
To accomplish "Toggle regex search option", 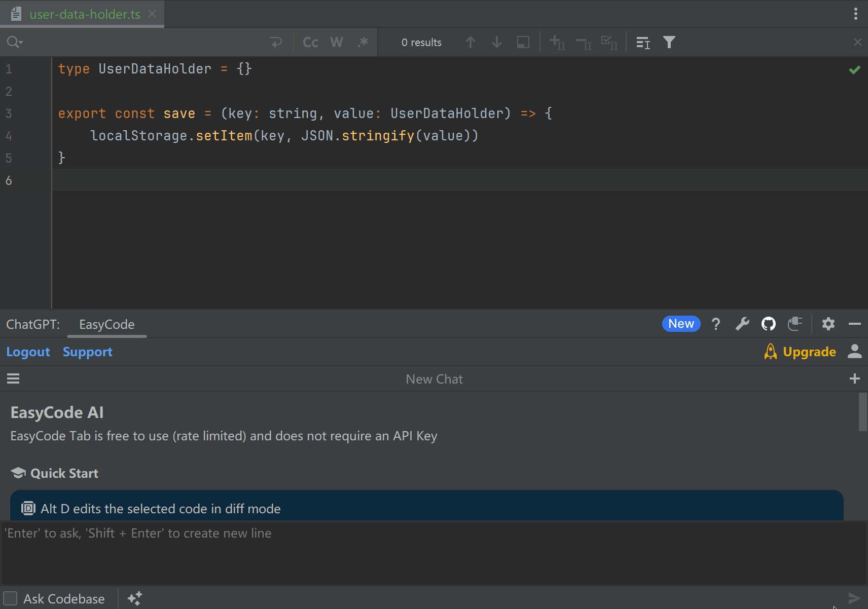I will click(363, 43).
